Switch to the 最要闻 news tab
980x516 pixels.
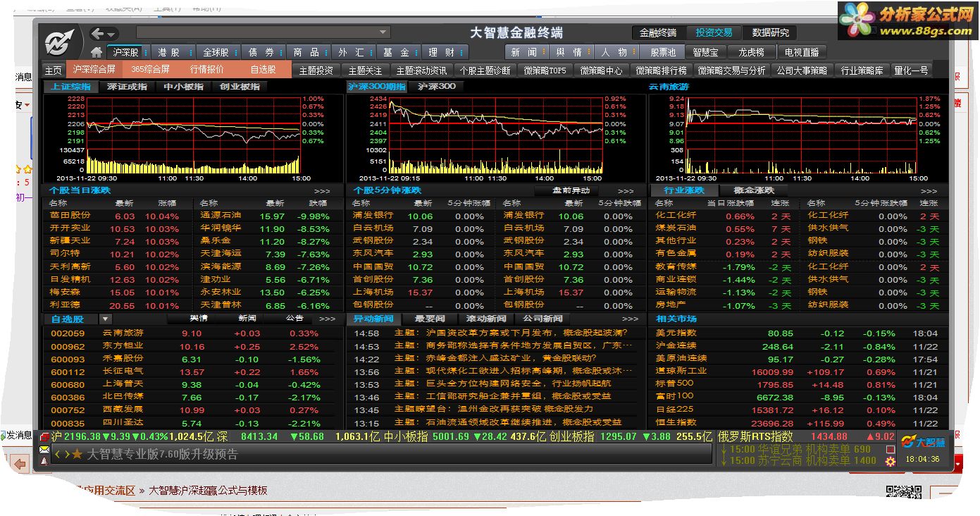(x=430, y=319)
